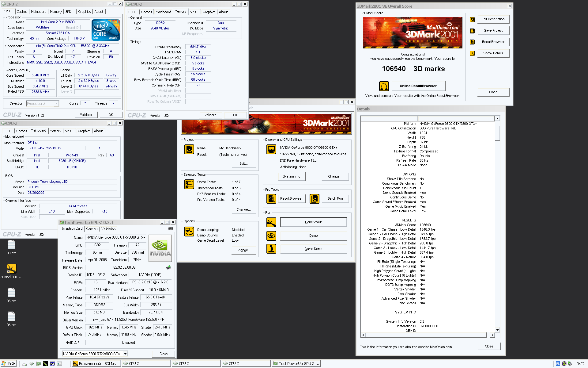Image resolution: width=588 pixels, height=368 pixels.
Task: Click the taskbar clock 18:27
Action: point(579,364)
